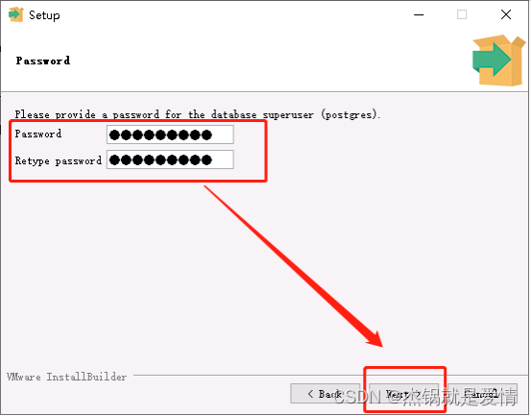This screenshot has width=532, height=416.
Task: Click the large package box logo
Action: coord(498,61)
